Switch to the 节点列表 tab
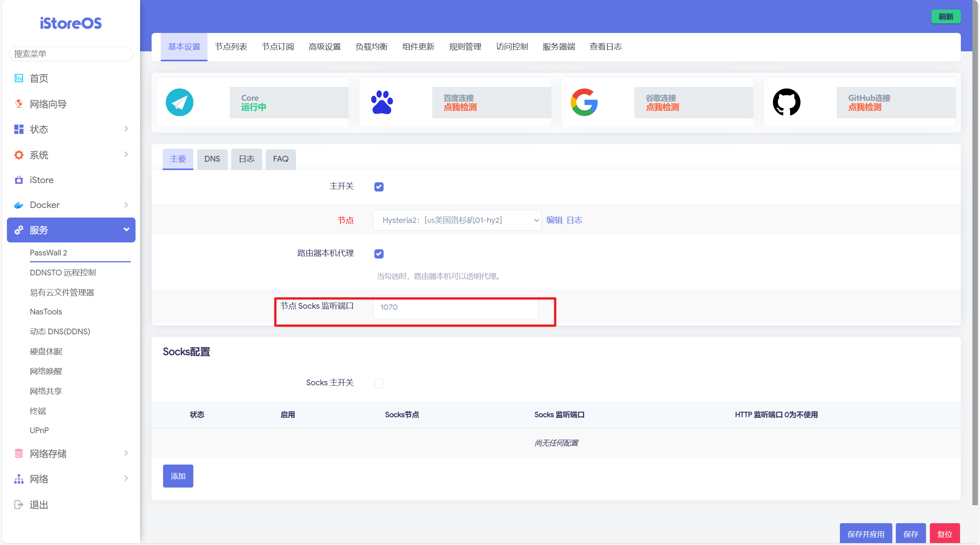 click(231, 47)
